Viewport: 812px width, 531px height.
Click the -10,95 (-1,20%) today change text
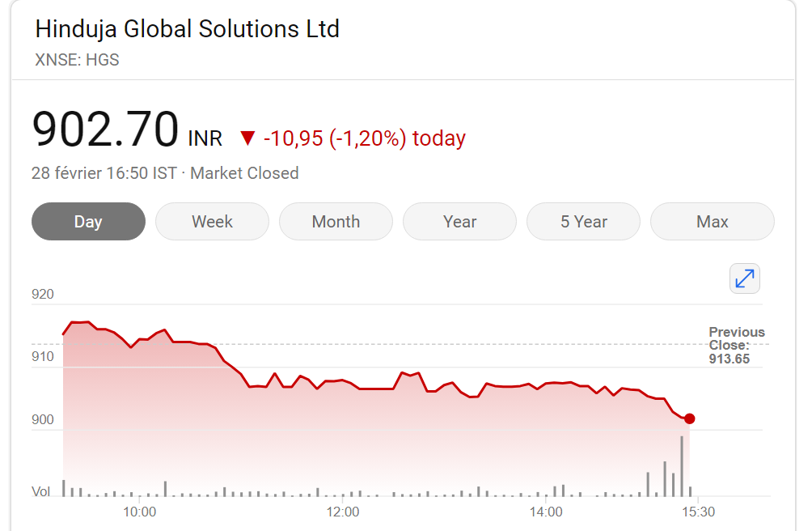click(x=365, y=138)
